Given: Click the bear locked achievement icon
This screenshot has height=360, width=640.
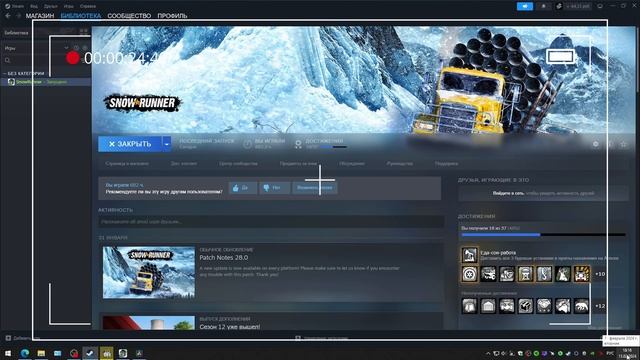Looking at the screenshot, I should pos(581,306).
